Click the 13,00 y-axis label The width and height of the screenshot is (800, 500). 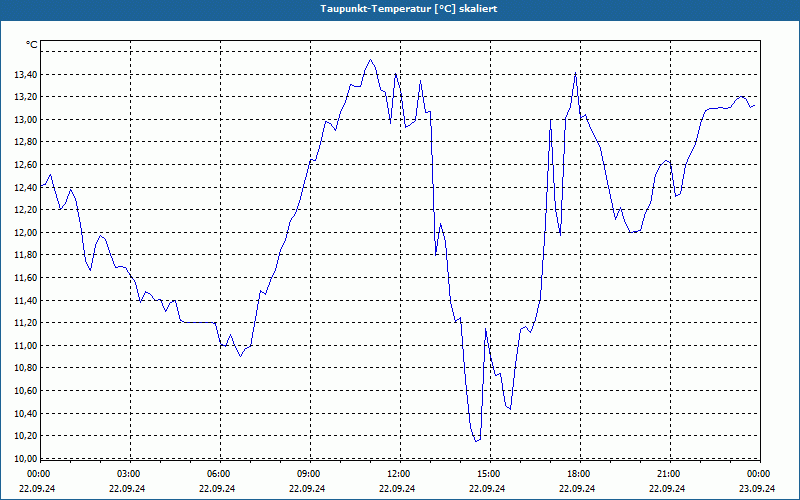click(26, 120)
